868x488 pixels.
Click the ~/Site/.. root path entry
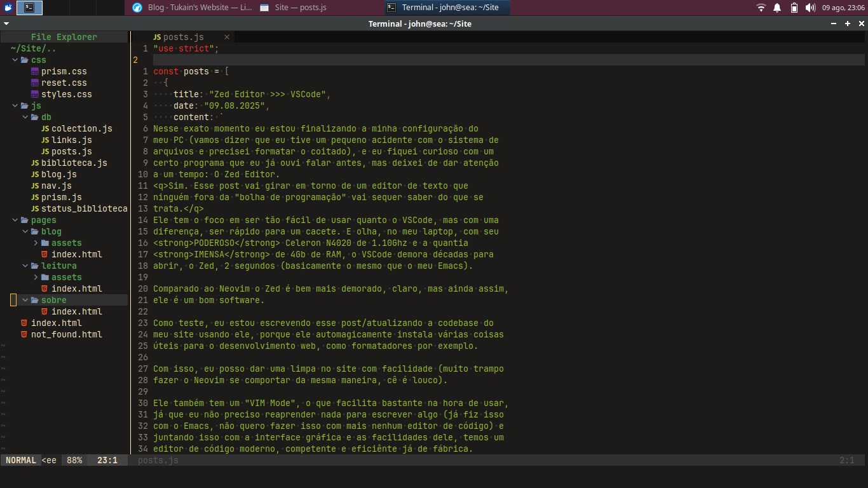(x=33, y=48)
